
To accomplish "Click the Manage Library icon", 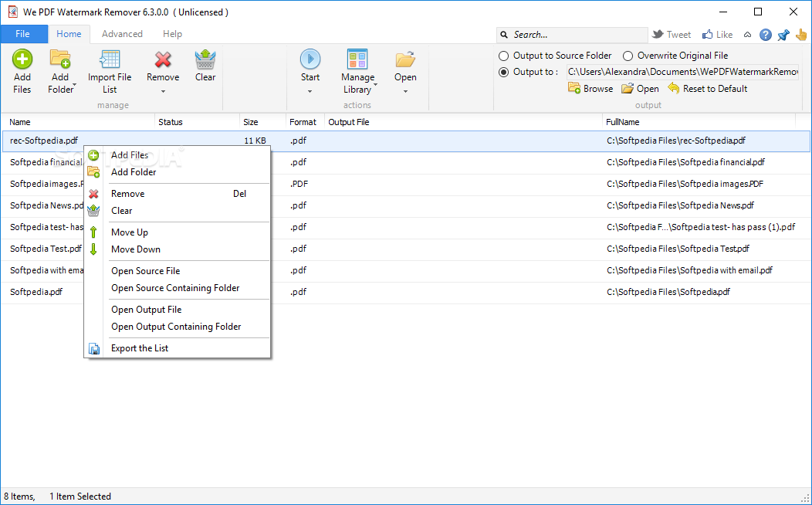I will point(357,59).
